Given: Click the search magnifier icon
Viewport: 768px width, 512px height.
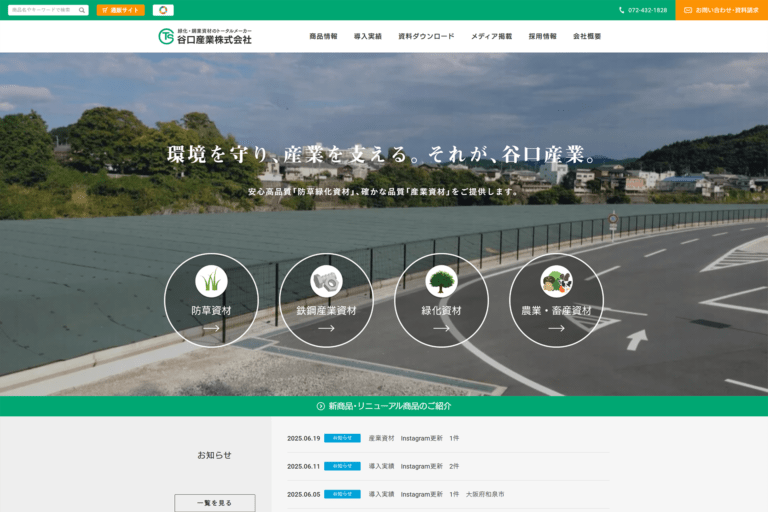Looking at the screenshot, I should (x=82, y=10).
